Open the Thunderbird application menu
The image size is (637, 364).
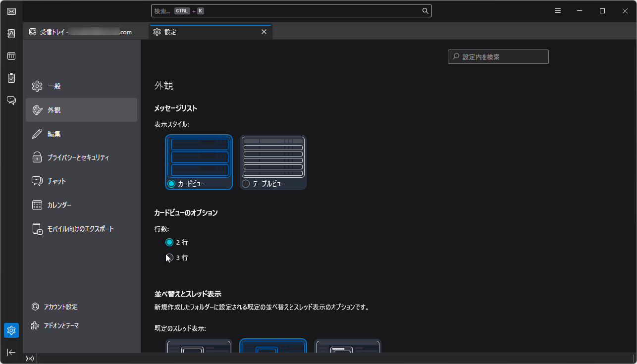point(557,10)
